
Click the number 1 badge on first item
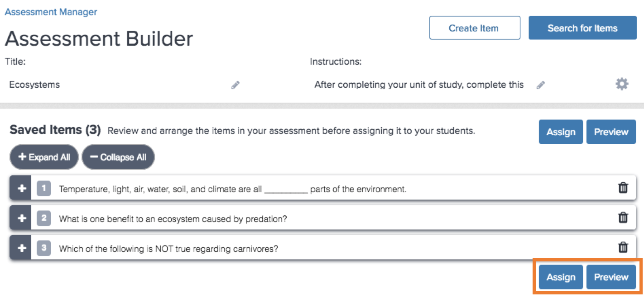[43, 189]
